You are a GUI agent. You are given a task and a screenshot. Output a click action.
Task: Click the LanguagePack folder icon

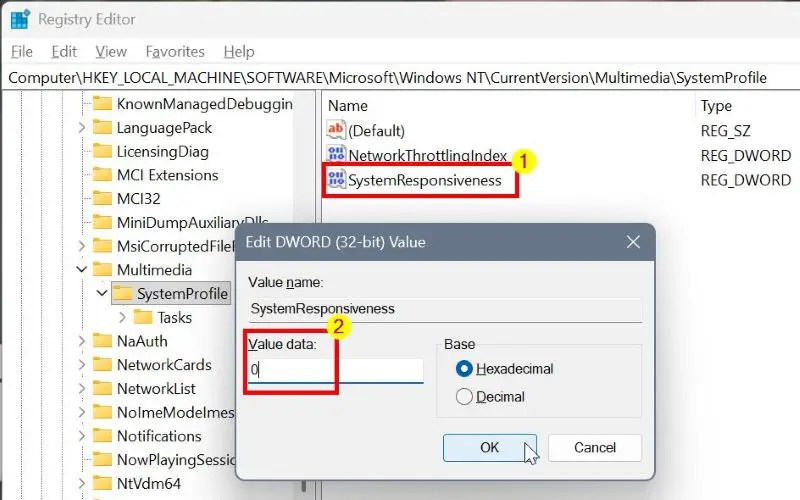(102, 128)
